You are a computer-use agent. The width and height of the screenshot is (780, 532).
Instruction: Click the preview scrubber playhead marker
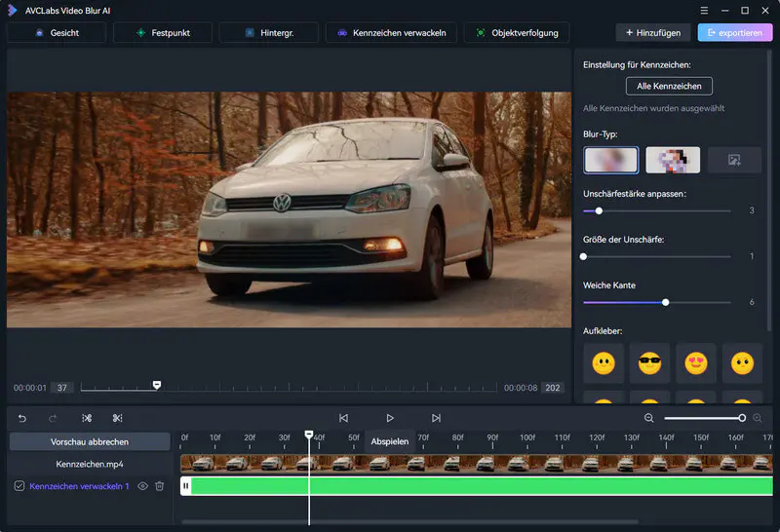click(x=157, y=385)
